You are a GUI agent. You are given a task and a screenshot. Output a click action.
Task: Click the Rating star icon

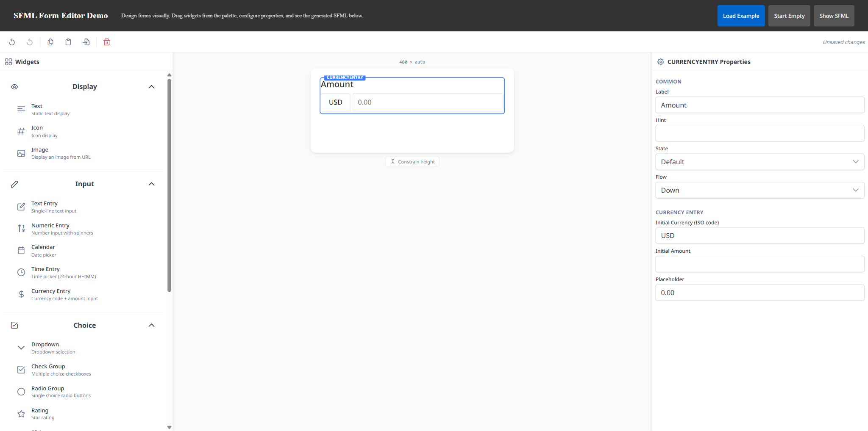click(21, 414)
